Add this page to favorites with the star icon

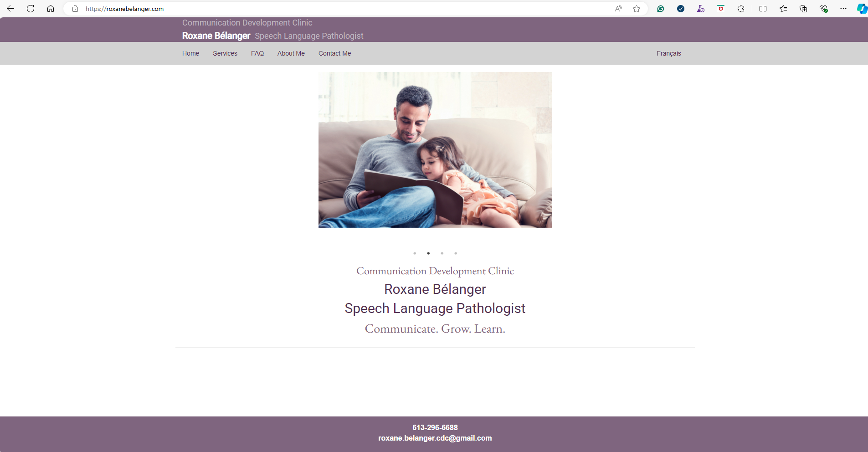pyautogui.click(x=637, y=9)
